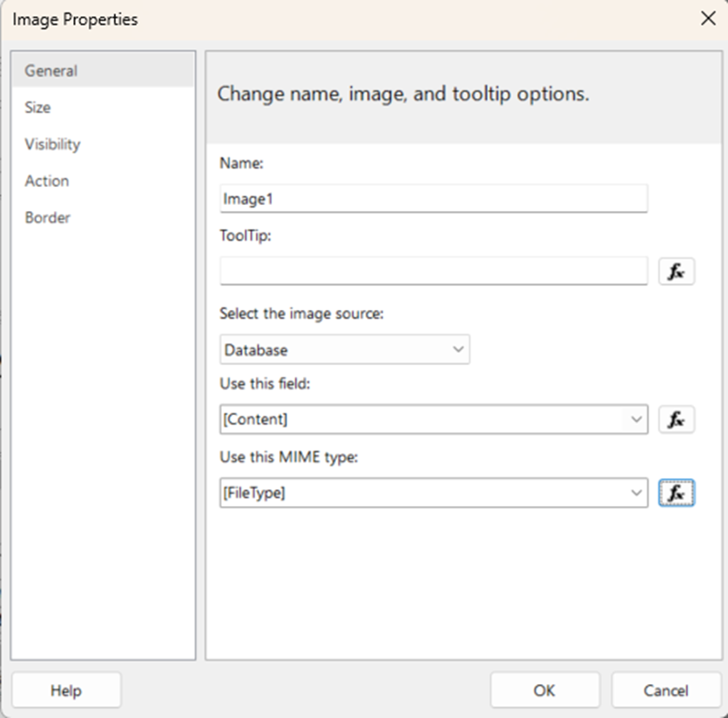Click the Name field containing Image1
This screenshot has height=718, width=728.
433,200
